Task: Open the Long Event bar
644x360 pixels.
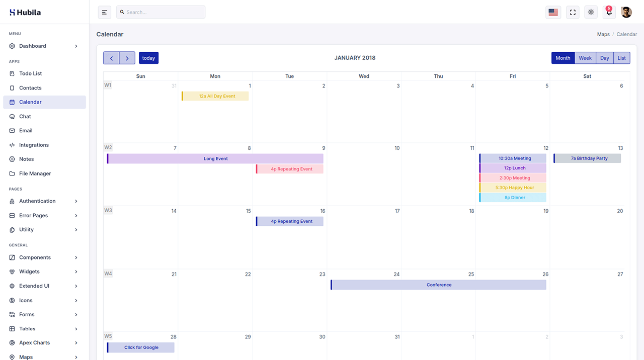Action: click(215, 158)
